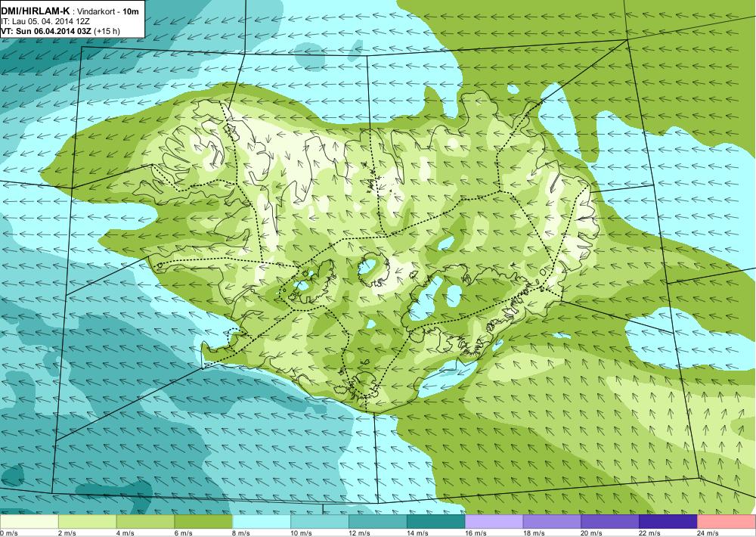Image resolution: width=756 pixels, height=537 pixels.
Task: Click the '16 m/s' legend label
Action: pyautogui.click(x=476, y=533)
